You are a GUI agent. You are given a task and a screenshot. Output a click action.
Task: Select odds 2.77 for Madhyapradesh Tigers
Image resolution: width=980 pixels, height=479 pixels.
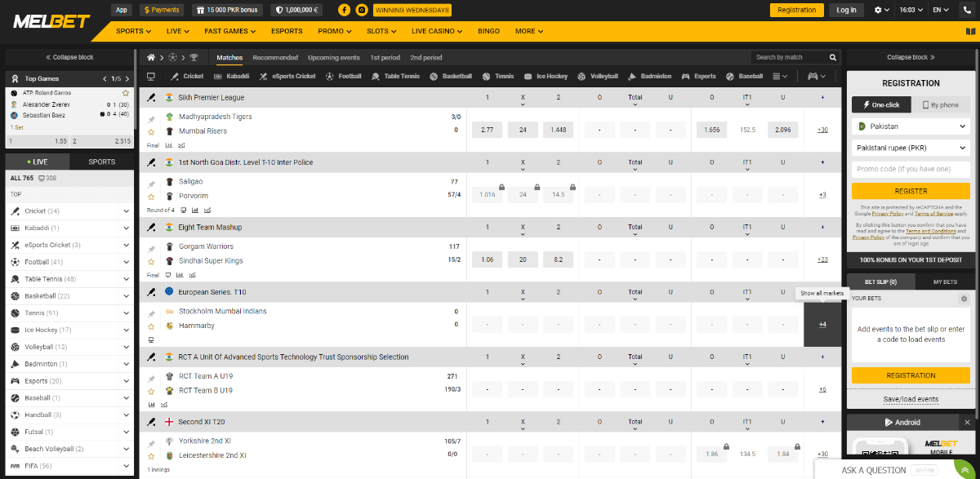(x=487, y=130)
